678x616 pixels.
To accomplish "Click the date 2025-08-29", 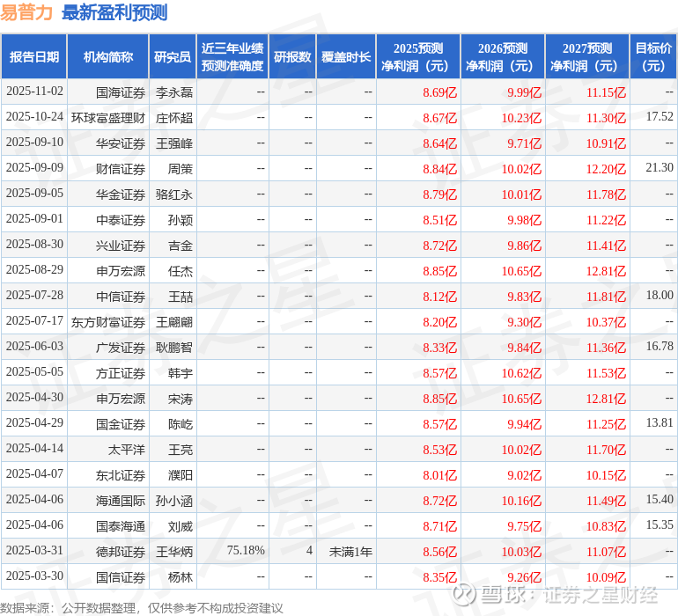I will click(34, 270).
